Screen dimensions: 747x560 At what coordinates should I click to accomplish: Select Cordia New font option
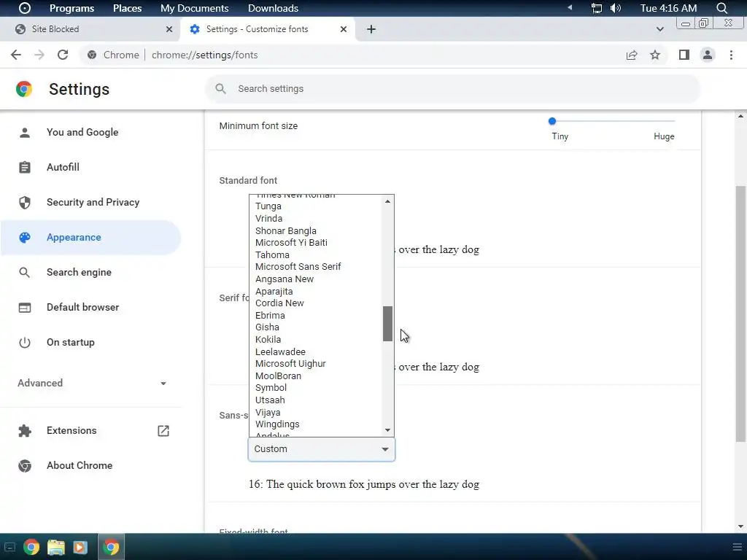pos(316,303)
